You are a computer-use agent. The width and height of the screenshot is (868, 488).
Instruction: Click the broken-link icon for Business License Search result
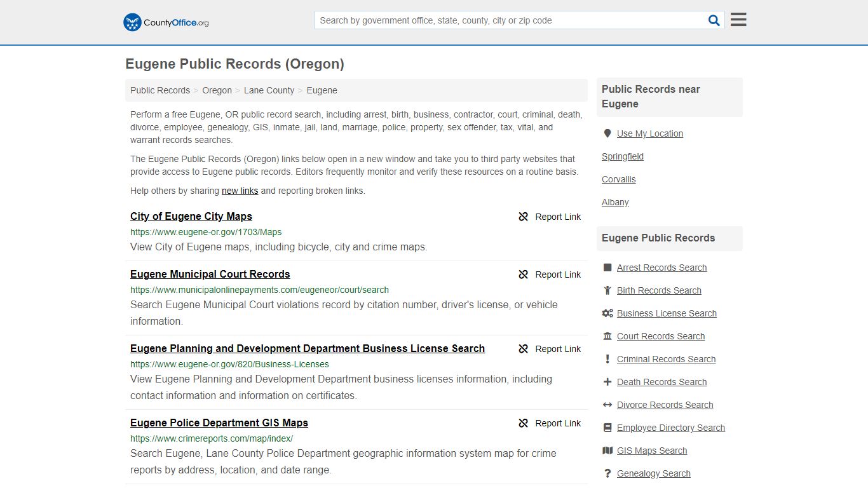(524, 349)
